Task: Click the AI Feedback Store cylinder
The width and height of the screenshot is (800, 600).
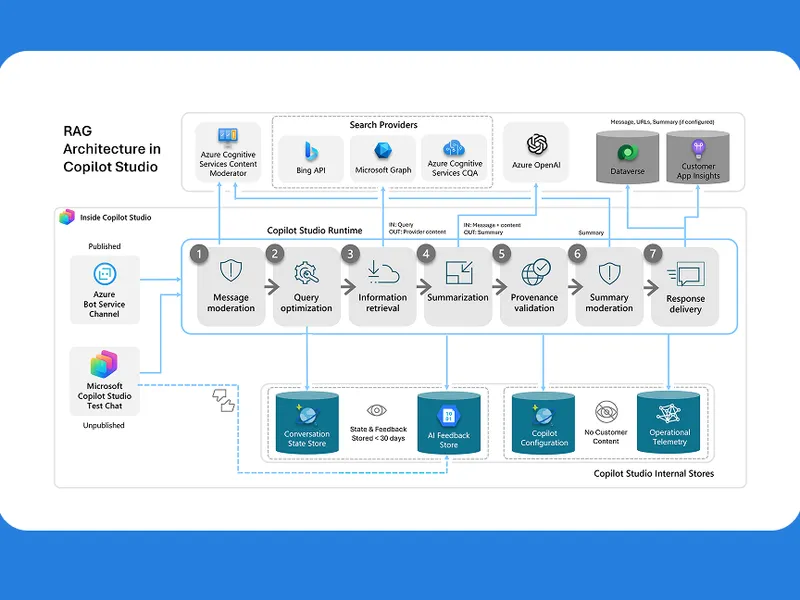Action: pos(448,423)
